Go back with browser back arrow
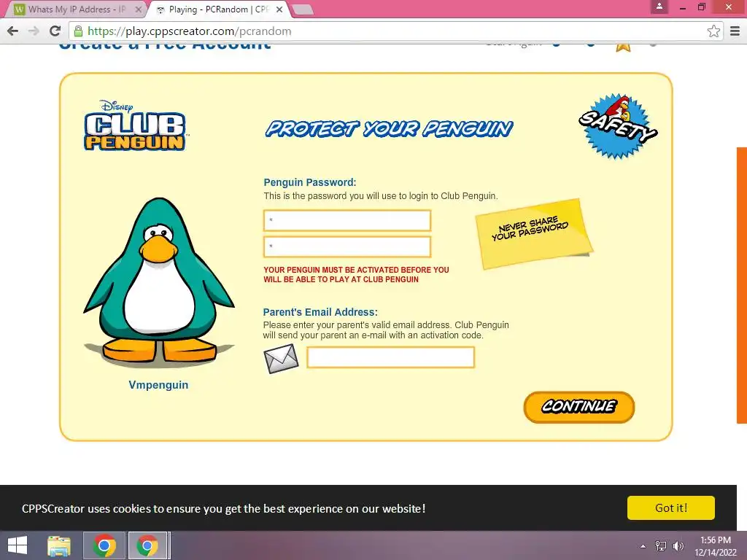 coord(13,31)
